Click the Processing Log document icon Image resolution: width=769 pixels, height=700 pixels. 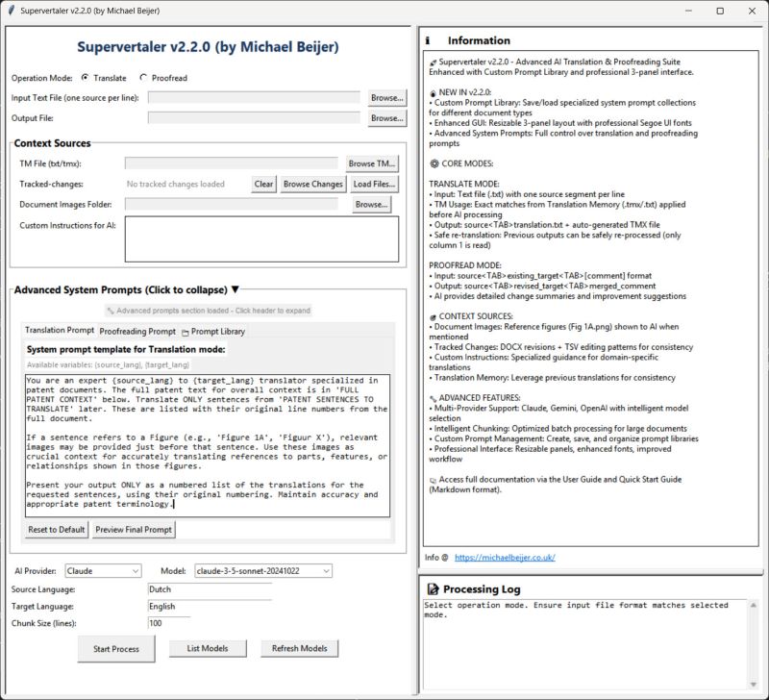tap(433, 588)
